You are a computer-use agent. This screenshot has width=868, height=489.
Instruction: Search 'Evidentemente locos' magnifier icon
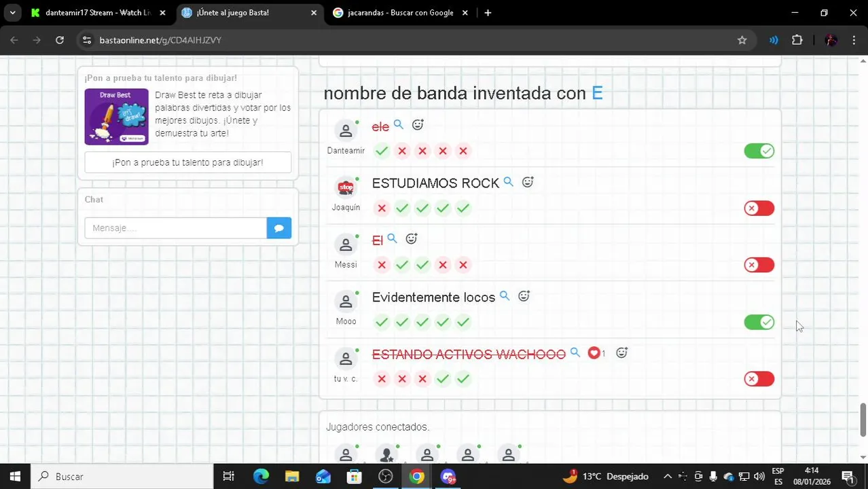tap(505, 296)
